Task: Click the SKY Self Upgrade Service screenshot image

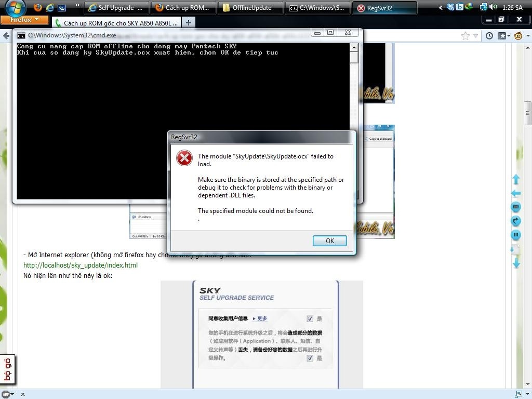Action: pyautogui.click(x=262, y=335)
